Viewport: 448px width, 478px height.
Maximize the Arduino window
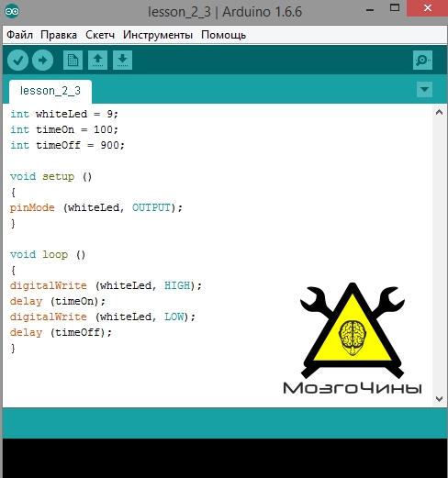click(395, 8)
